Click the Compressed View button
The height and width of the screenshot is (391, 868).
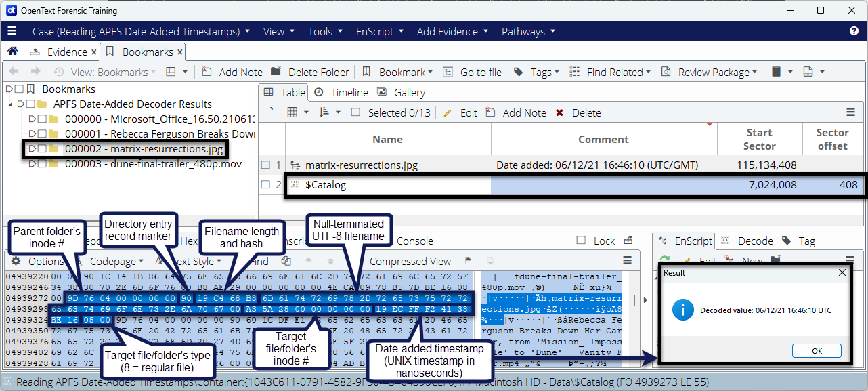[410, 261]
